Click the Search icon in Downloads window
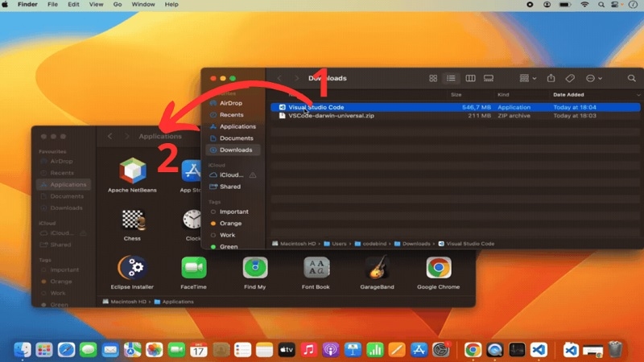This screenshot has height=362, width=644. point(632,78)
